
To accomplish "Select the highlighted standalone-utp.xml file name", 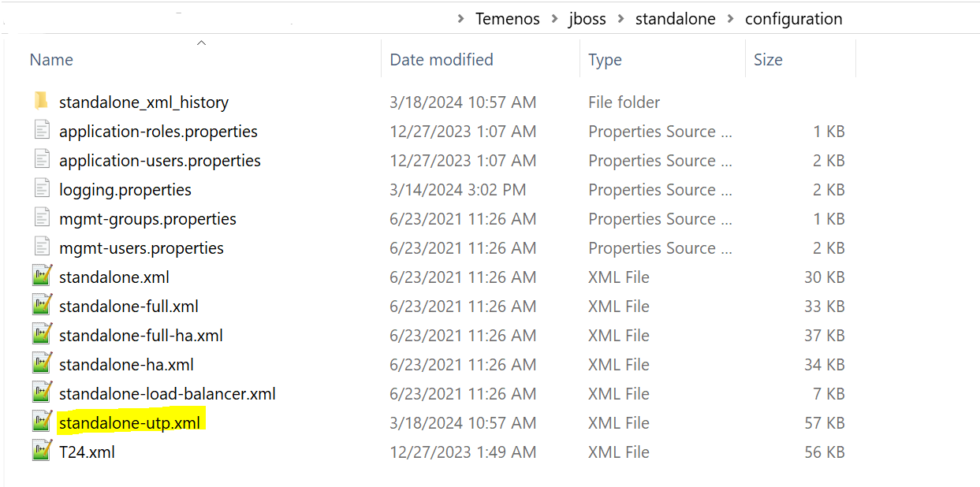I will click(x=129, y=422).
